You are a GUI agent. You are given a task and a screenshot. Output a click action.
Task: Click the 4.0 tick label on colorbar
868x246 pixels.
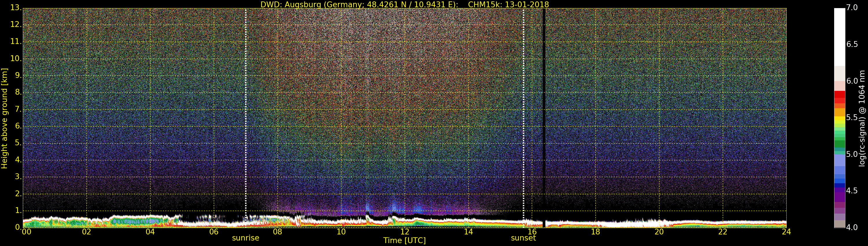852,227
